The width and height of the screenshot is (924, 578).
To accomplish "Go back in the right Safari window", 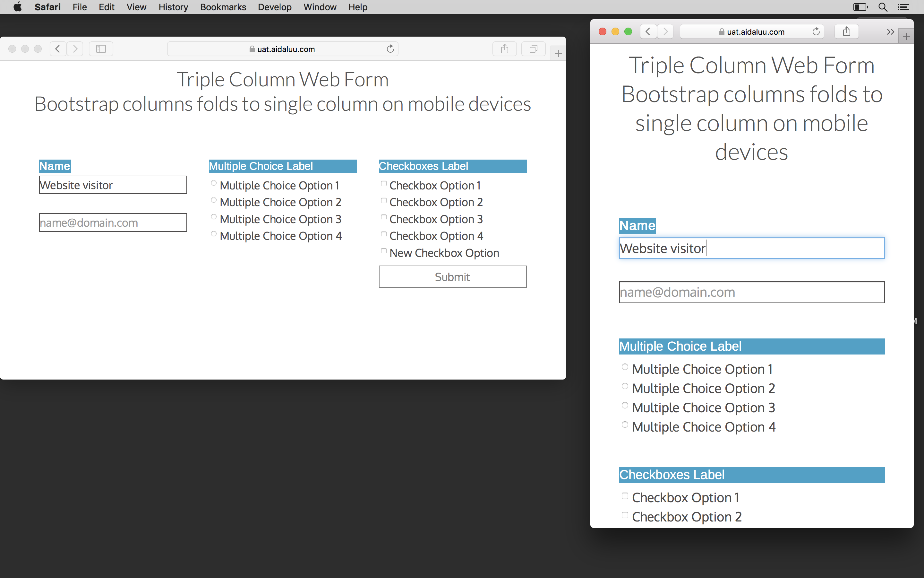I will click(x=648, y=31).
